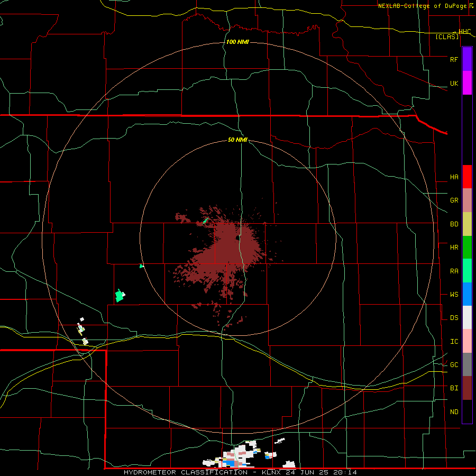This screenshot has height=476, width=476.
Task: Click the 100 NMI range ring label
Action: (237, 42)
